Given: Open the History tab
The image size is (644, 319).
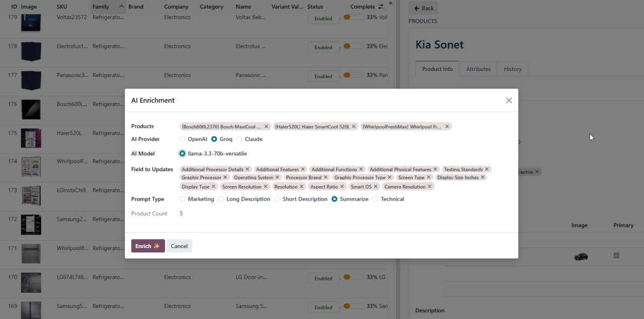Looking at the screenshot, I should pos(512,69).
